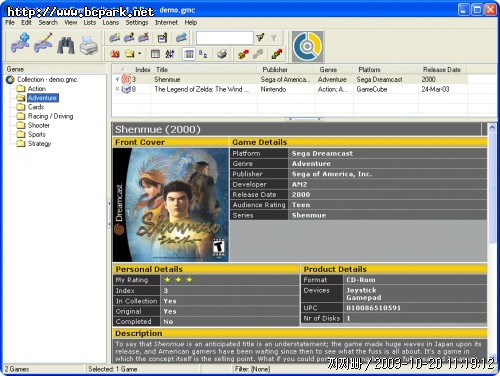Image resolution: width=500 pixels, height=376 pixels.
Task: Sort list by Release Date column header
Action: 442,69
